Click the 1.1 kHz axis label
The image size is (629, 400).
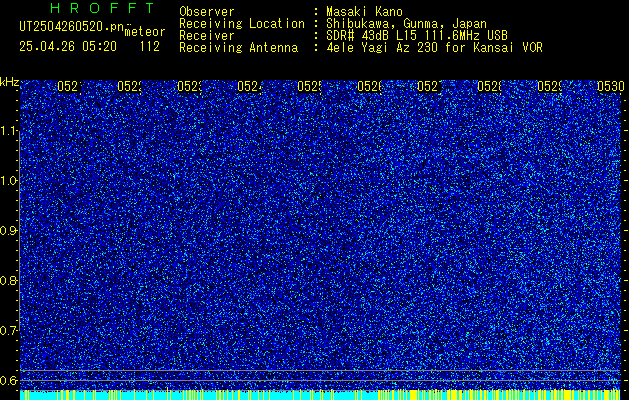click(x=10, y=131)
